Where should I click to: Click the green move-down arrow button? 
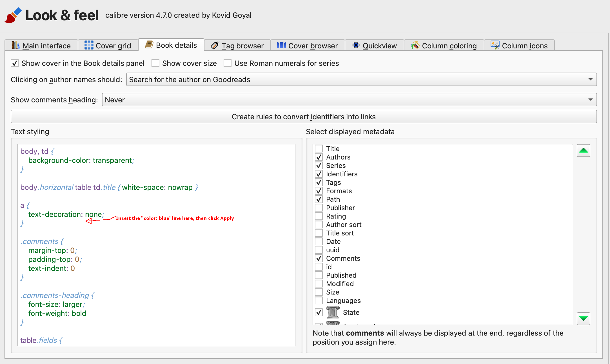click(x=583, y=318)
